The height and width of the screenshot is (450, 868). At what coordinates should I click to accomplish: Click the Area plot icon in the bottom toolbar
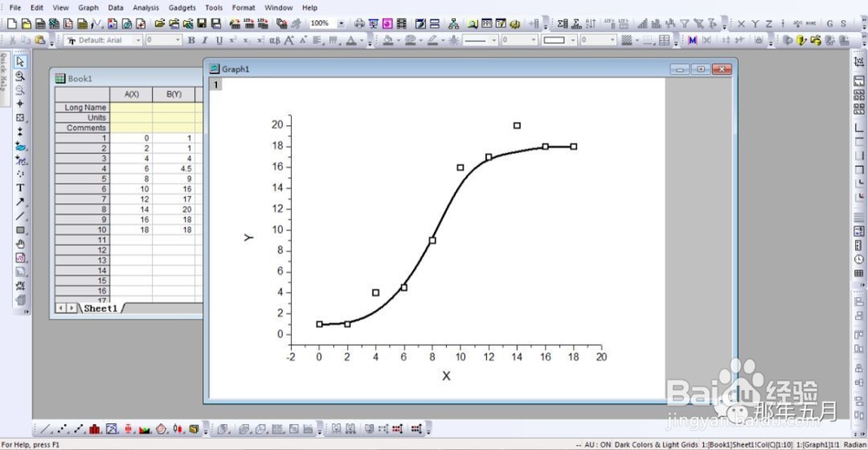click(x=145, y=428)
